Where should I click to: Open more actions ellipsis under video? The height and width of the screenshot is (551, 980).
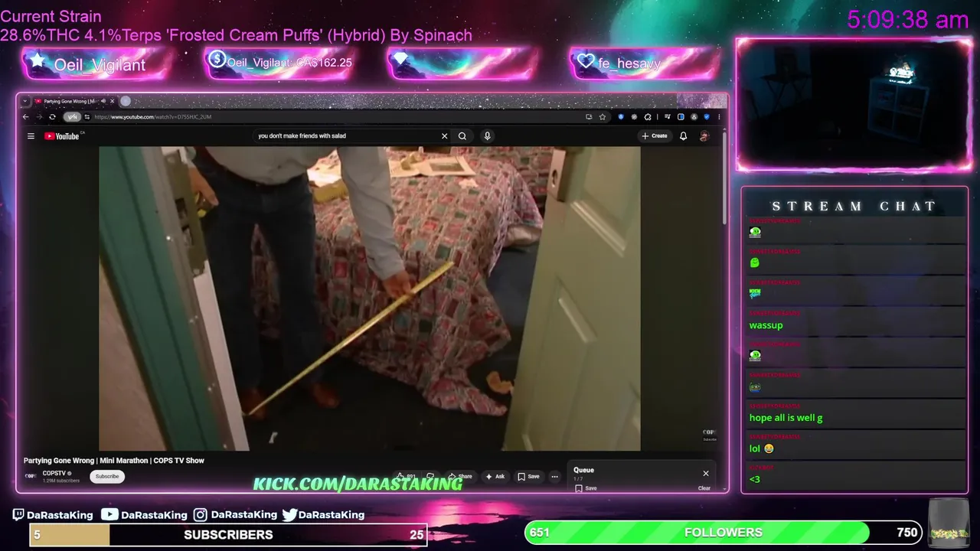point(555,477)
